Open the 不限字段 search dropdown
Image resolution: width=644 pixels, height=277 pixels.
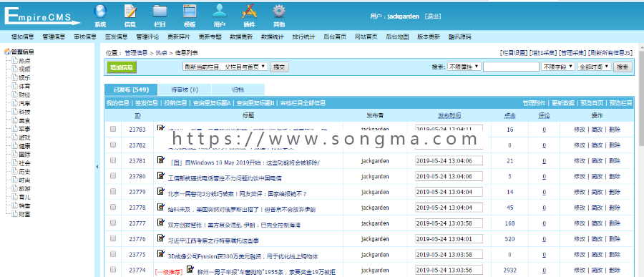point(558,67)
